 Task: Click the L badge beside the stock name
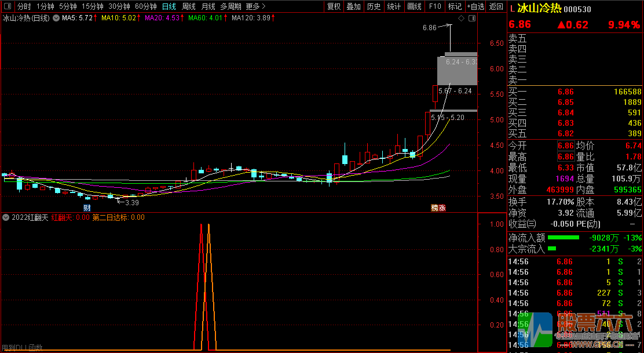coord(512,8)
